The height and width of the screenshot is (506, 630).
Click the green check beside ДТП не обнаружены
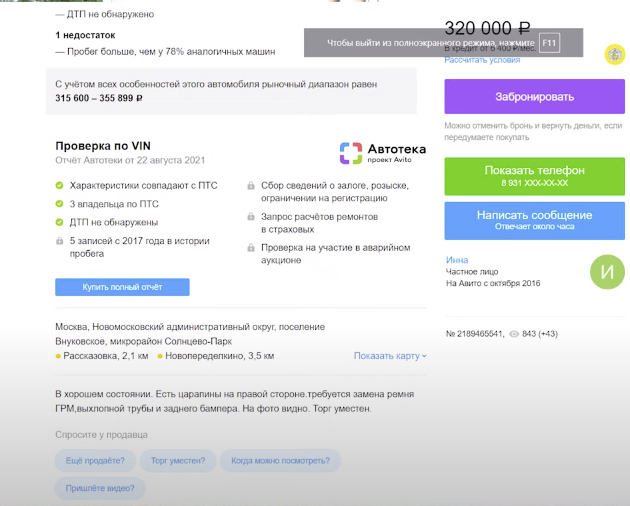pos(59,222)
